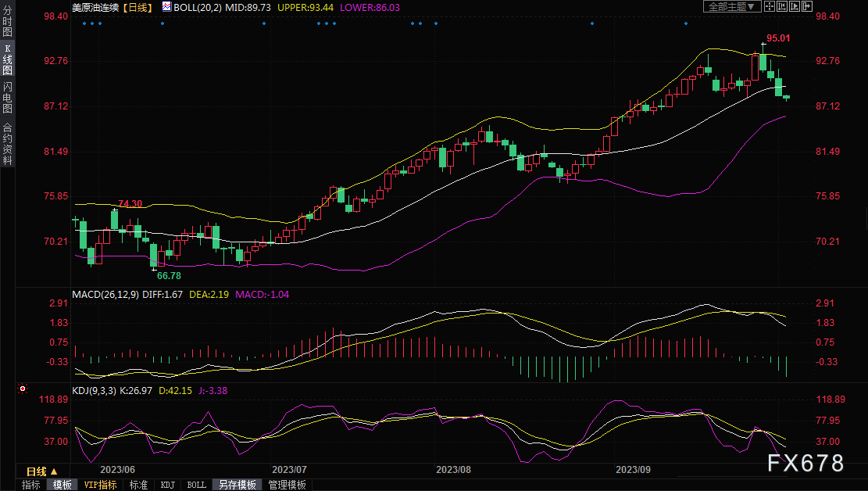The image size is (868, 491).
Task: Click the MID:89.73 value
Action: [x=248, y=7]
